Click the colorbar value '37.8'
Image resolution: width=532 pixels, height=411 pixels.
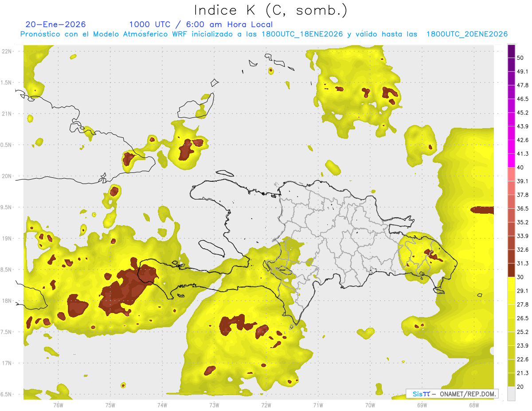click(523, 195)
